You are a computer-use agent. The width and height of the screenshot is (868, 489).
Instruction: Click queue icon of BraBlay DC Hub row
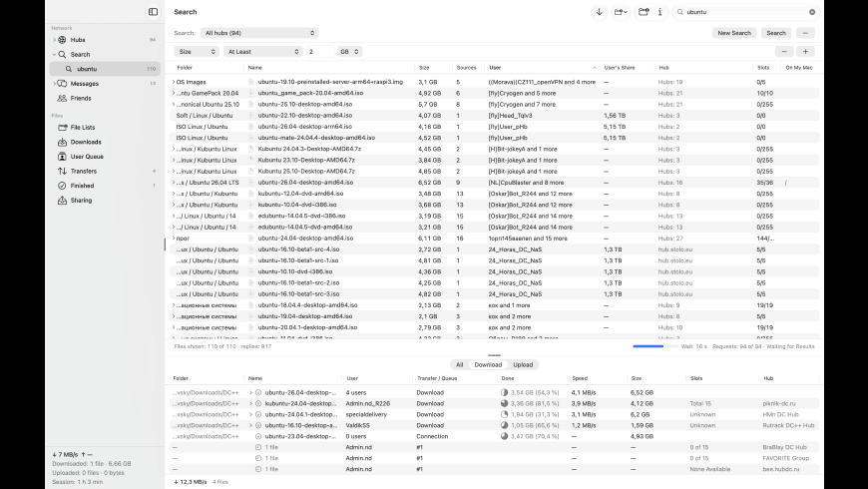[258, 447]
